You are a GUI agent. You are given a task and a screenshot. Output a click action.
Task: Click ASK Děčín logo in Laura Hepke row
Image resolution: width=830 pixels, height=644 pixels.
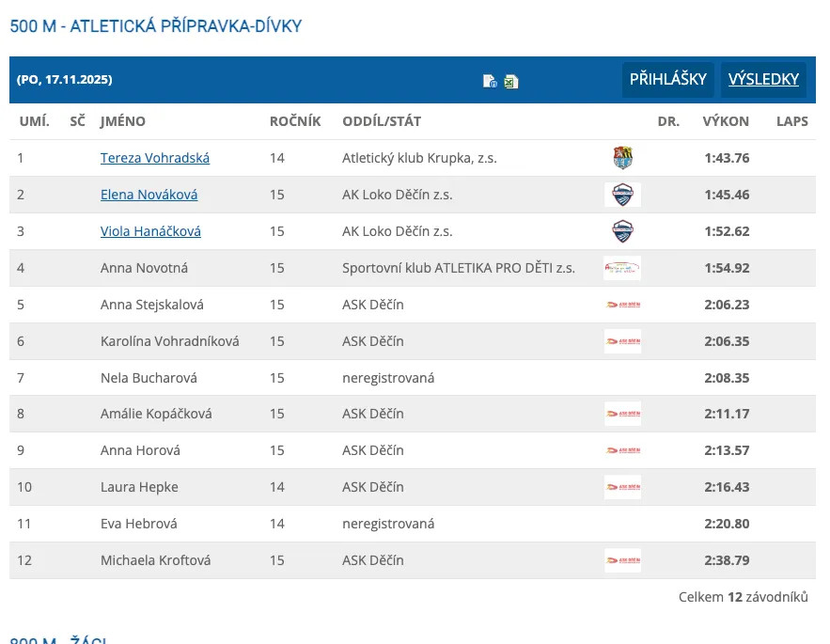click(x=622, y=487)
